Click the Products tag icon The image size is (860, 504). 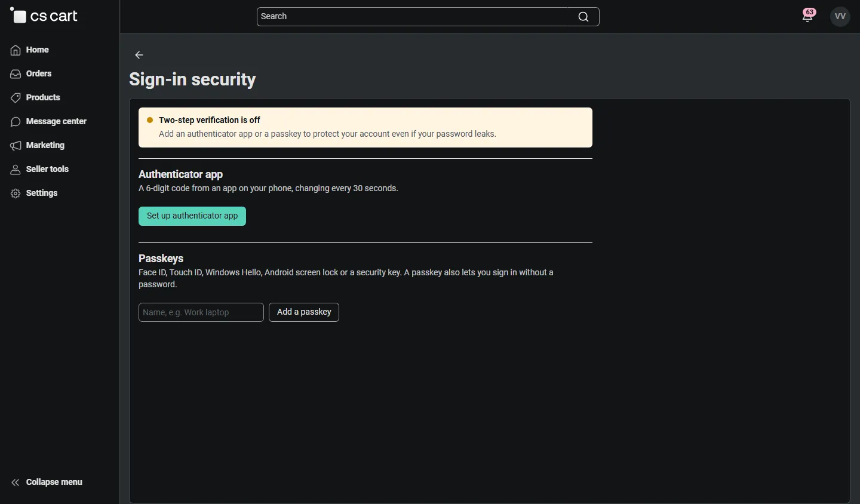pos(16,98)
